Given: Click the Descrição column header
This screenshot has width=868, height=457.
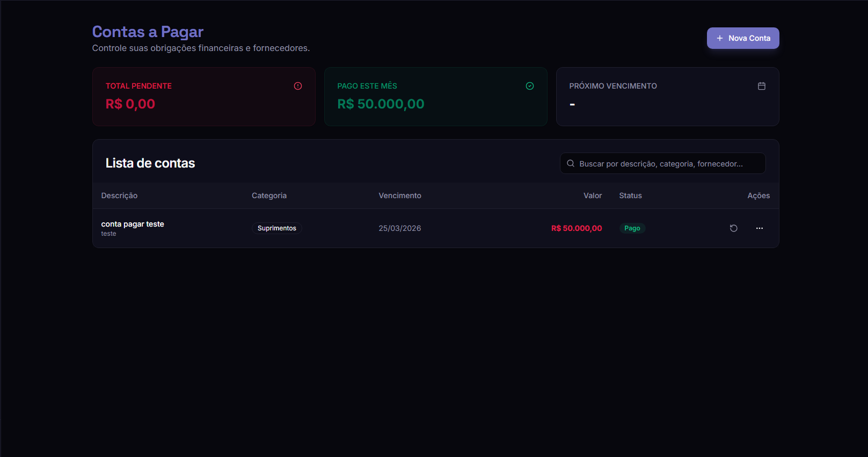Looking at the screenshot, I should point(119,195).
